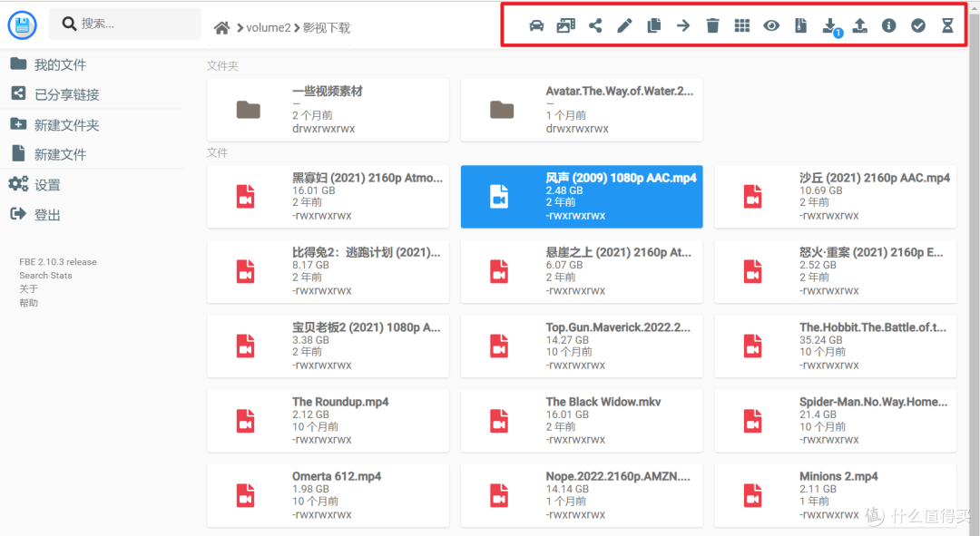Focus the 搜索 search box
Image resolution: width=980 pixels, height=536 pixels.
[125, 24]
